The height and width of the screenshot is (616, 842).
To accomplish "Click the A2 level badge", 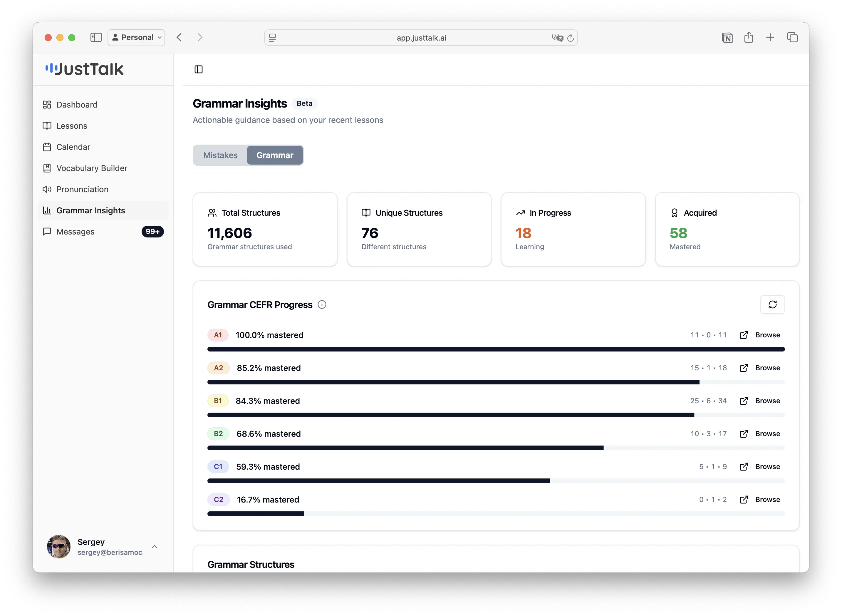I will 218,368.
